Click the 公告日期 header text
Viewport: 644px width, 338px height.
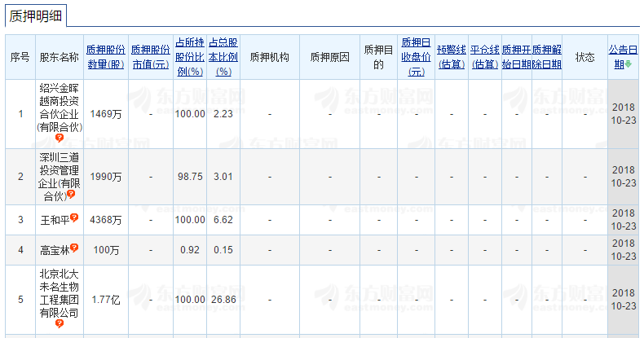(624, 56)
